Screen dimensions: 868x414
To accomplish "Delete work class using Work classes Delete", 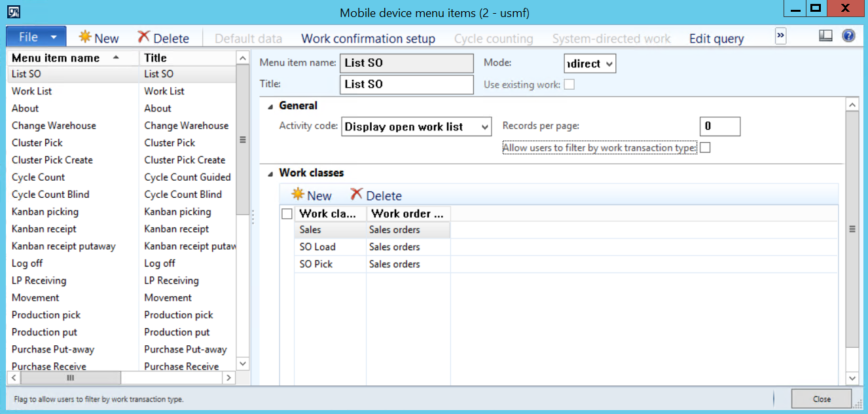I will [356, 195].
